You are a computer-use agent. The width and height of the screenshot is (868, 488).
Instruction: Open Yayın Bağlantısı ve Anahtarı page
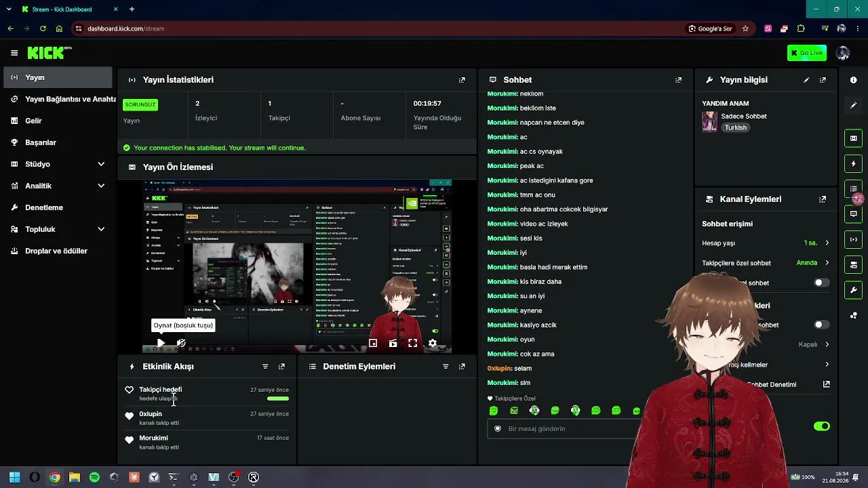tap(58, 99)
